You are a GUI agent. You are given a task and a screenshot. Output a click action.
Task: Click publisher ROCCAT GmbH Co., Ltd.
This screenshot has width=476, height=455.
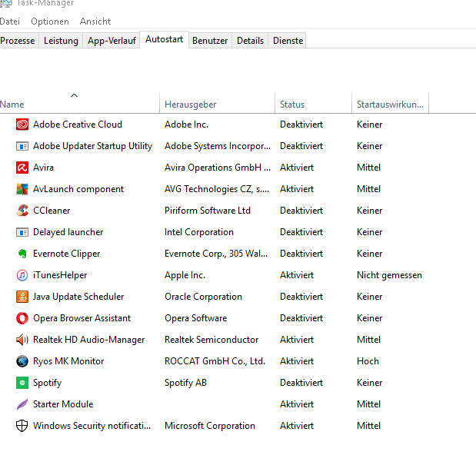[x=215, y=361]
